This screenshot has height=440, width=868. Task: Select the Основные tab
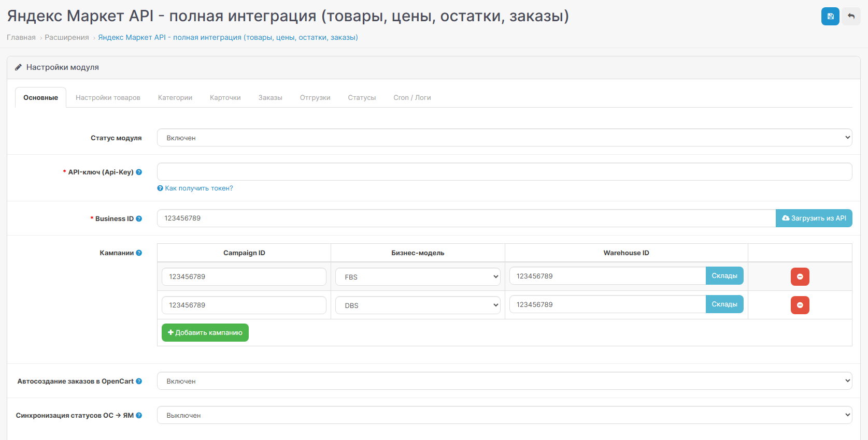pyautogui.click(x=40, y=97)
